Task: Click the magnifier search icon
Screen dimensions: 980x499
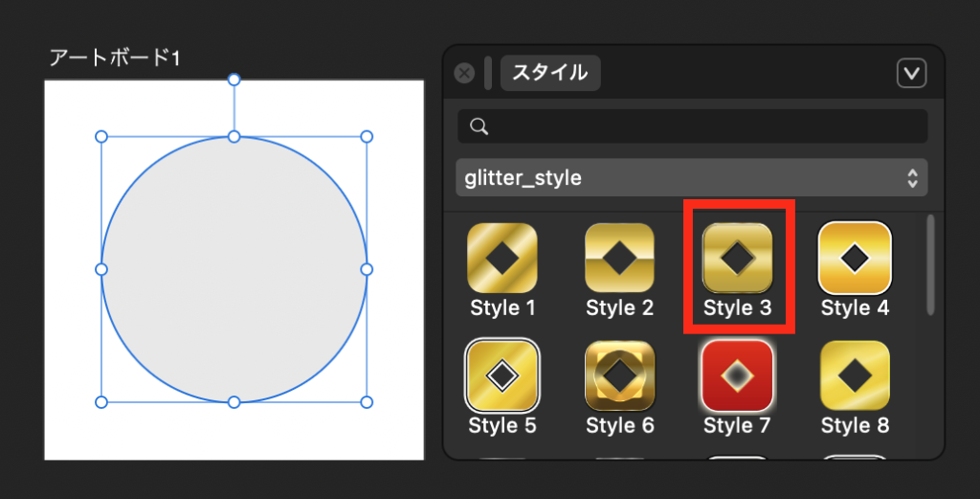Action: click(x=479, y=126)
